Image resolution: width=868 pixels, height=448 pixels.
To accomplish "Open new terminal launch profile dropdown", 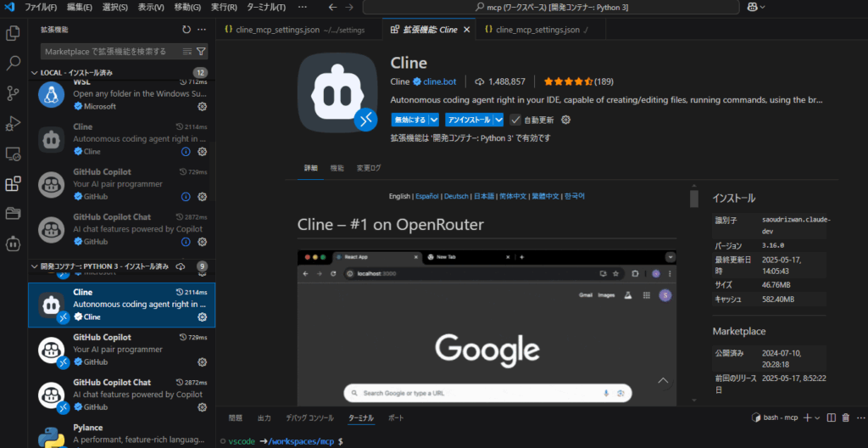I will [x=818, y=417].
